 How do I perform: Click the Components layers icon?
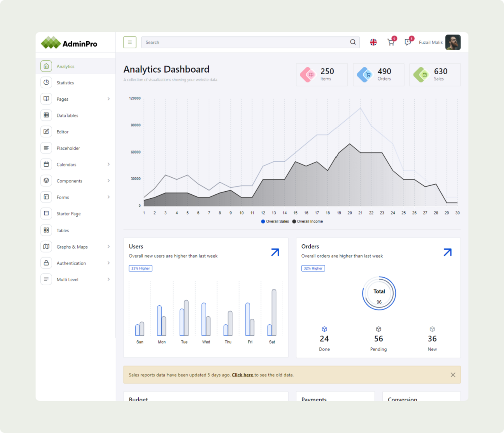pos(46,180)
